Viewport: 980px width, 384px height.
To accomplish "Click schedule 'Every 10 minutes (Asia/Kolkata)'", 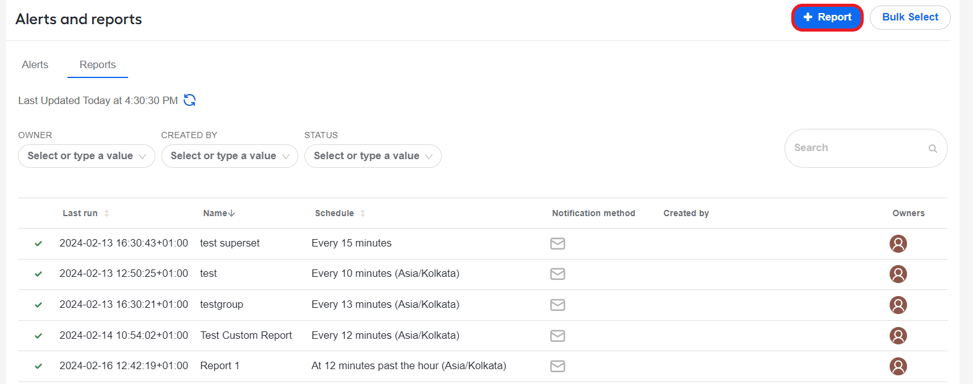I will [x=385, y=274].
